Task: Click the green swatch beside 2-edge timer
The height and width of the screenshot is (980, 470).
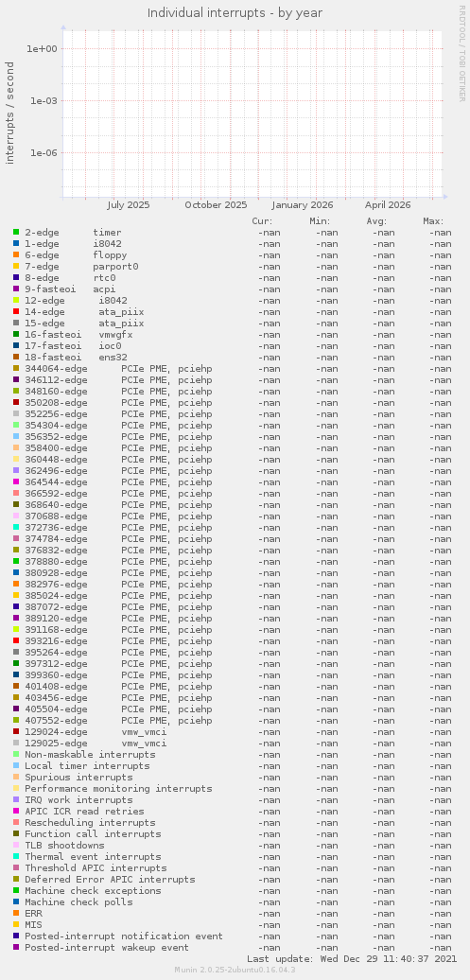Action: click(16, 233)
